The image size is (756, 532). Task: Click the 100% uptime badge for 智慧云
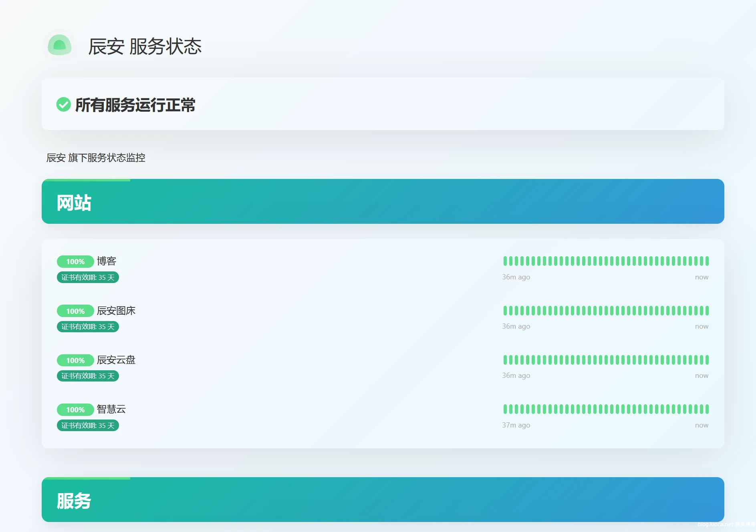coord(75,410)
